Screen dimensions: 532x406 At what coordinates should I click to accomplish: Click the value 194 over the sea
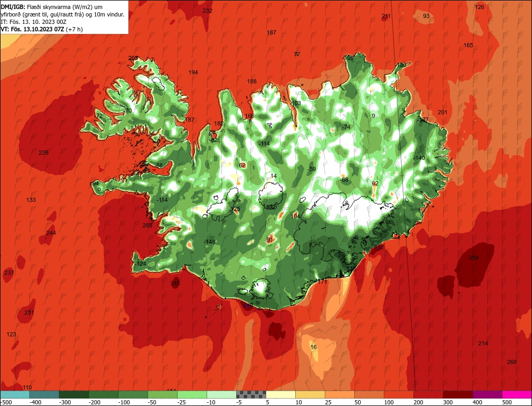(193, 72)
